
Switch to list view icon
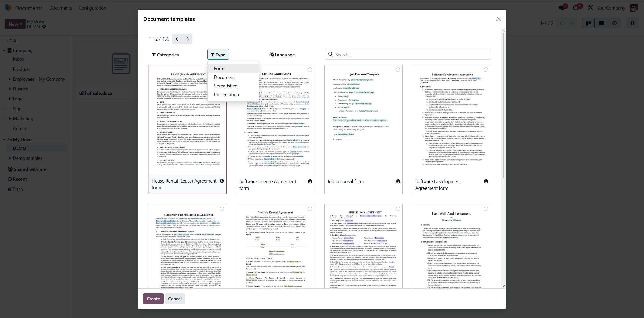601,23
